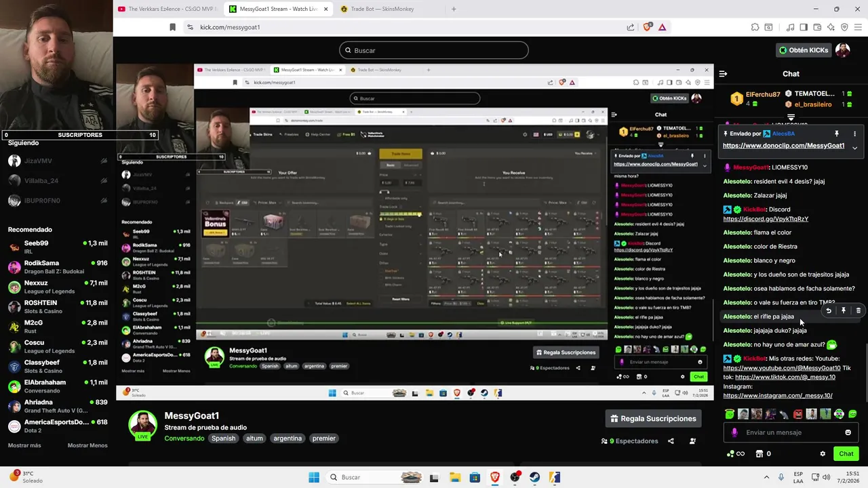Click the purple microphone icon in chat input
Viewport: 868px width, 488px height.
coord(734,432)
